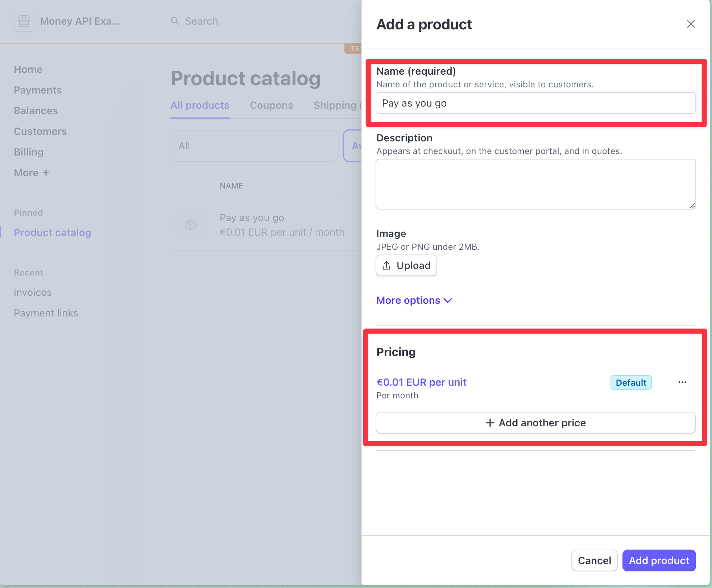Click the upload arrow icon

coord(386,265)
